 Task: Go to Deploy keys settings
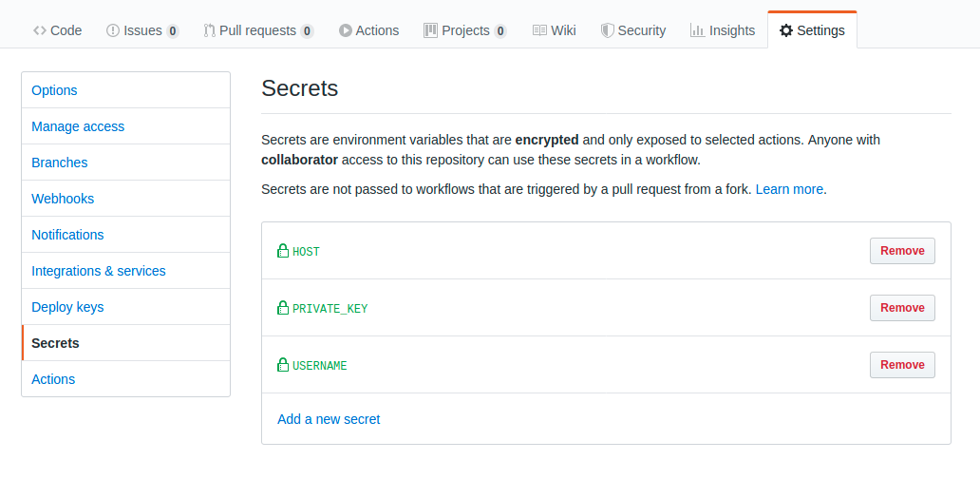[125, 307]
